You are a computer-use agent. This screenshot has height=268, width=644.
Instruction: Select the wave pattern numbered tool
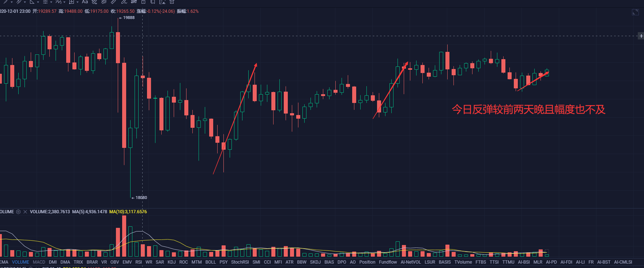coord(59,2)
